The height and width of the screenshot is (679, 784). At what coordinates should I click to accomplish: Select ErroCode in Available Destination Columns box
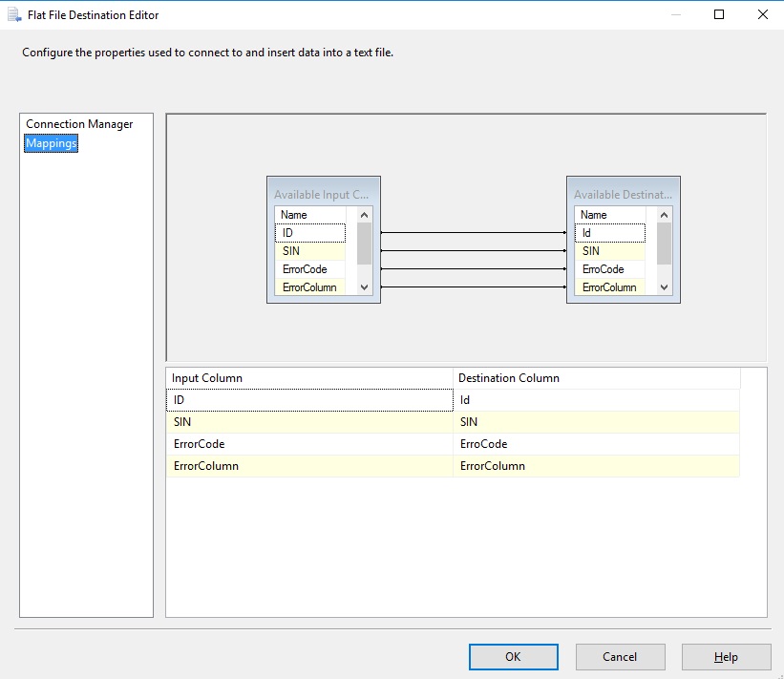click(610, 269)
